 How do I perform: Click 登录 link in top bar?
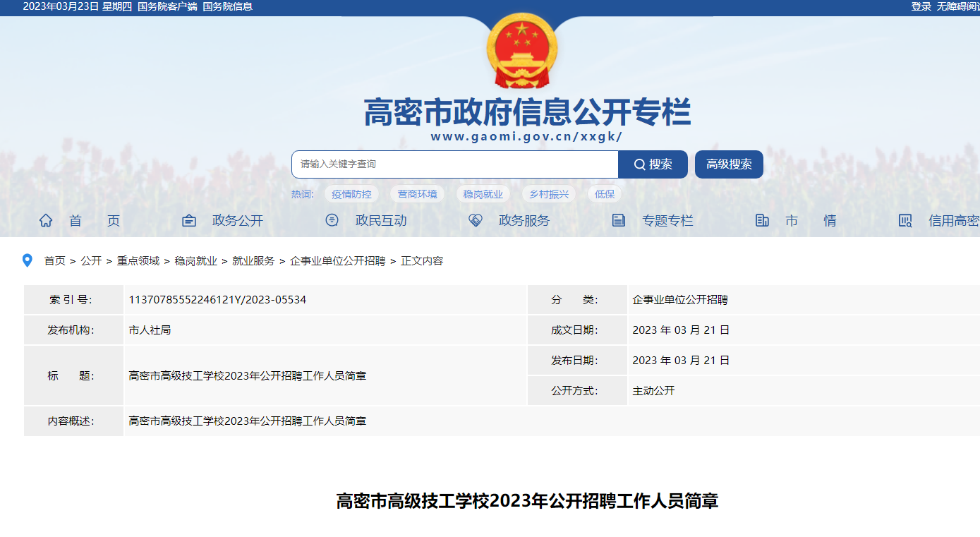[x=921, y=6]
